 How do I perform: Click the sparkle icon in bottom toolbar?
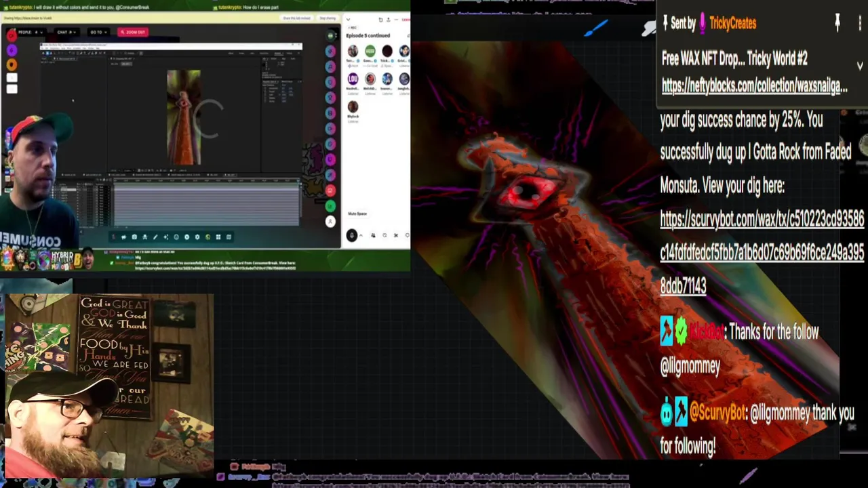pos(165,237)
